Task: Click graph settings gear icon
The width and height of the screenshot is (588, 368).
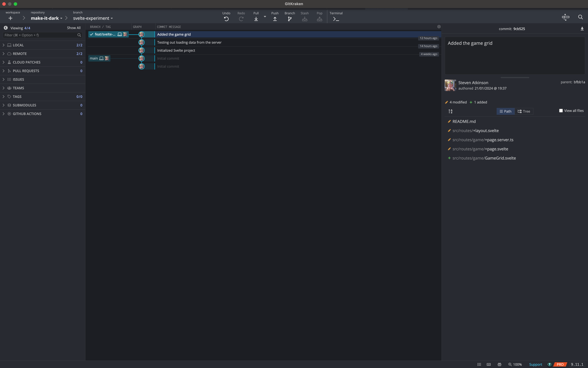Action: pos(439,27)
